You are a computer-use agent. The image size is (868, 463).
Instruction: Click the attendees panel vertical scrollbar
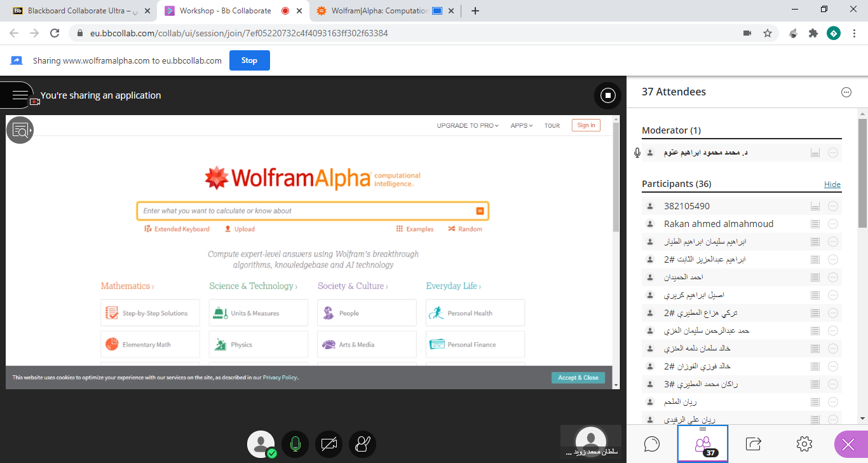862,172
